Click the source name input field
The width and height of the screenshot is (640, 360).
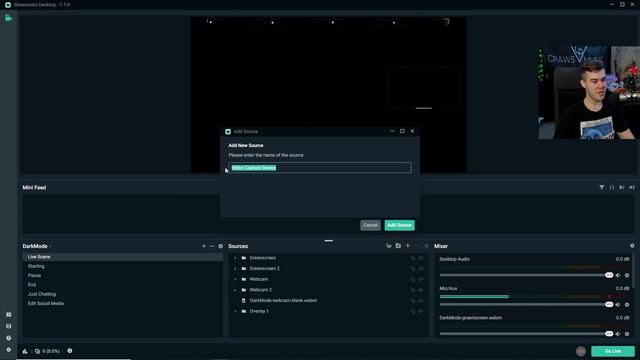[x=320, y=168]
